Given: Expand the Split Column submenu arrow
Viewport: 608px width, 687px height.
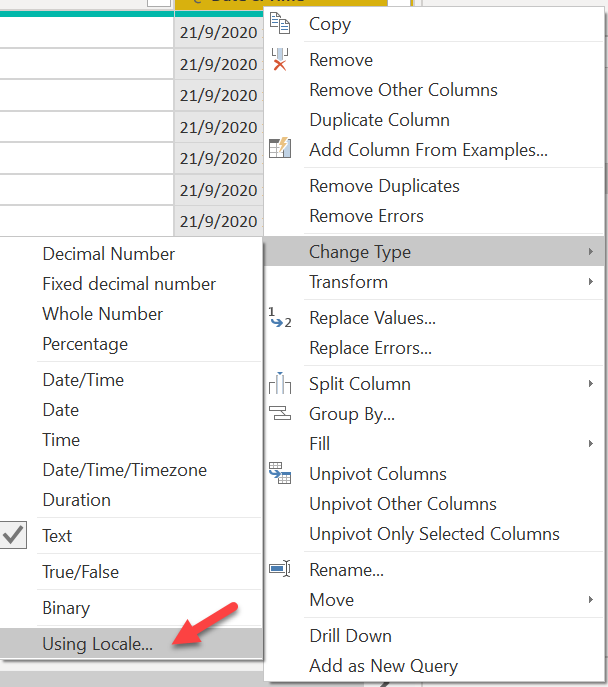Looking at the screenshot, I should (x=590, y=384).
